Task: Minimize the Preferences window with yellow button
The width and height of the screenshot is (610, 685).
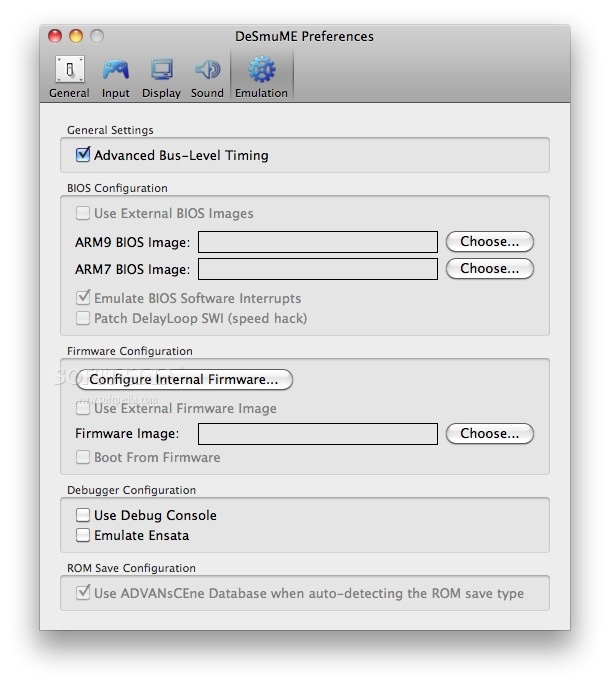Action: pos(76,36)
